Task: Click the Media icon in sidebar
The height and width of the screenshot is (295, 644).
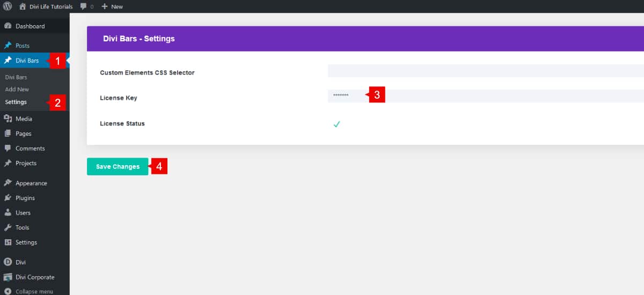Action: pyautogui.click(x=8, y=119)
